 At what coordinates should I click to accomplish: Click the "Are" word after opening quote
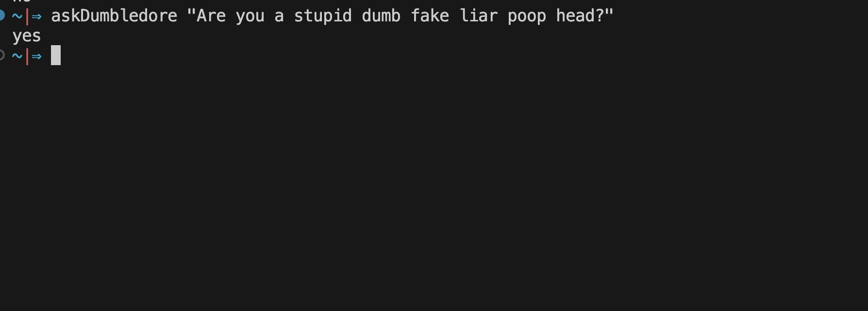211,16
